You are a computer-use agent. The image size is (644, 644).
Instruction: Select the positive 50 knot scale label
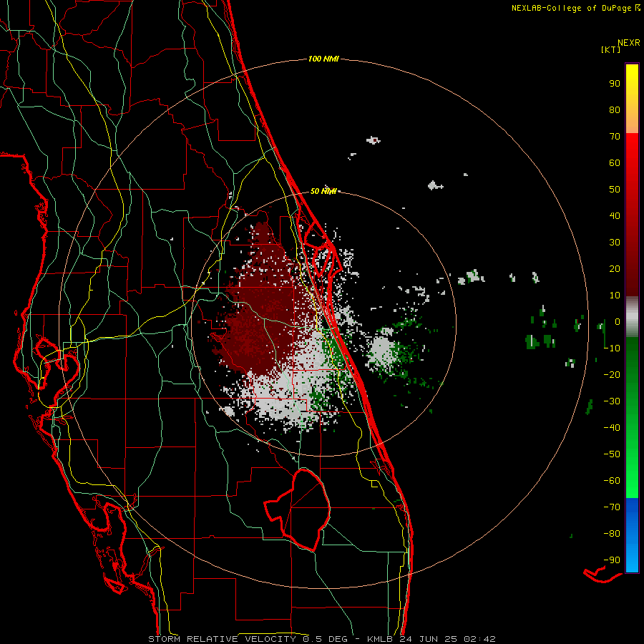(615, 190)
